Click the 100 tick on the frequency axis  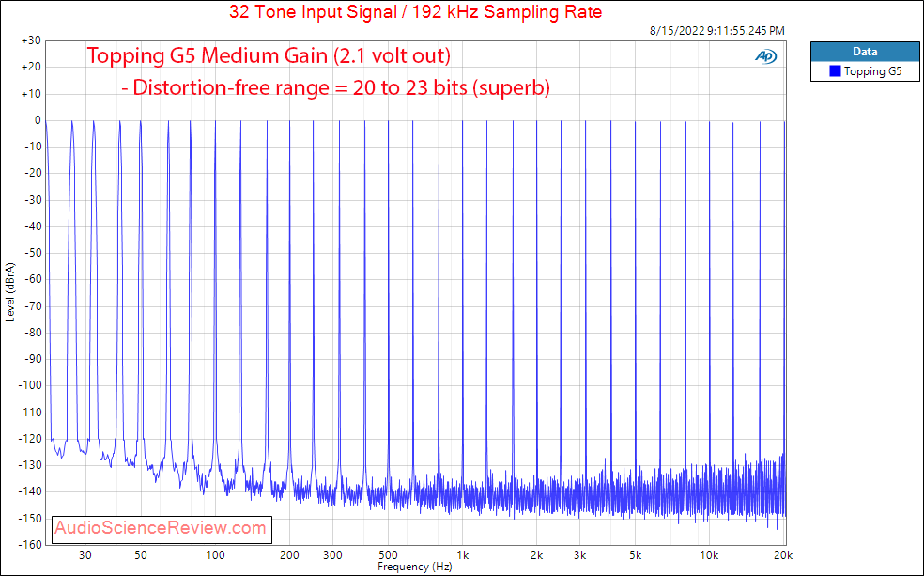(x=215, y=554)
